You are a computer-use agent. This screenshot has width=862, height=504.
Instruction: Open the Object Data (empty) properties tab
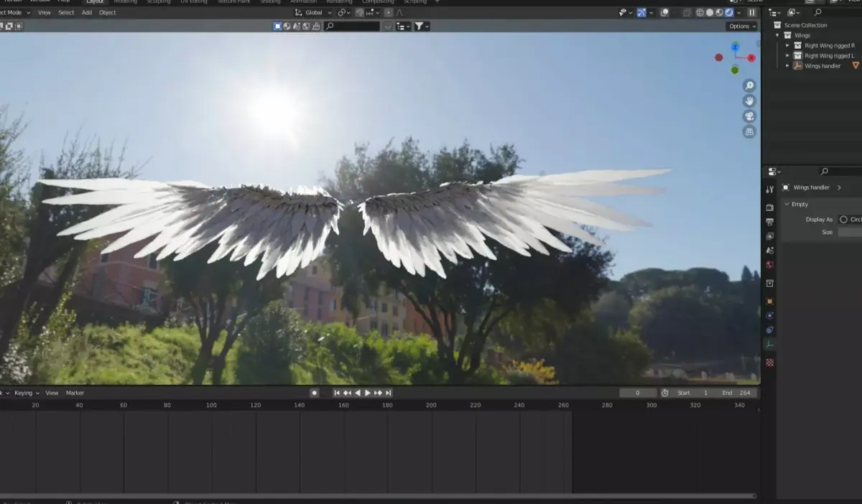pos(769,345)
